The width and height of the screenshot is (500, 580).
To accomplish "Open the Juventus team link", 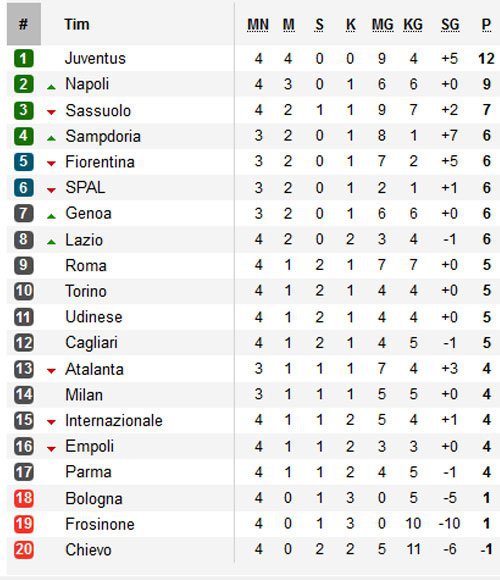I will (95, 58).
